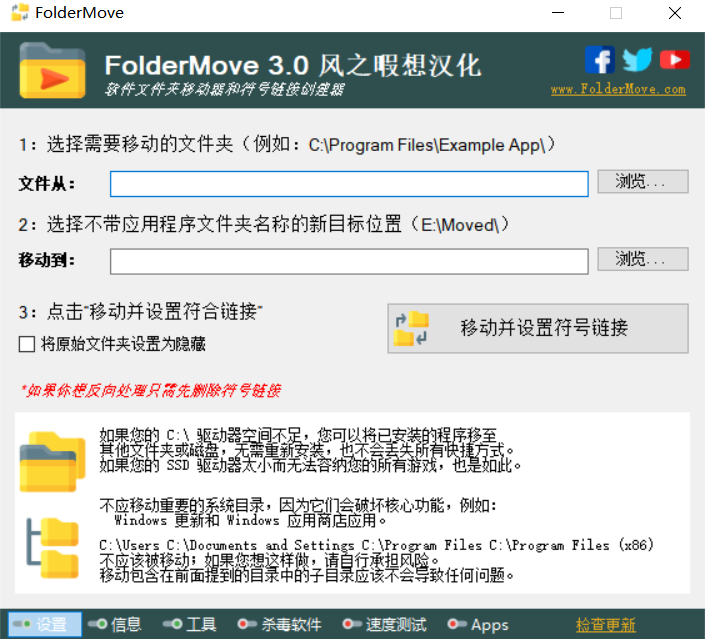Click the 检查更新 link

(606, 625)
